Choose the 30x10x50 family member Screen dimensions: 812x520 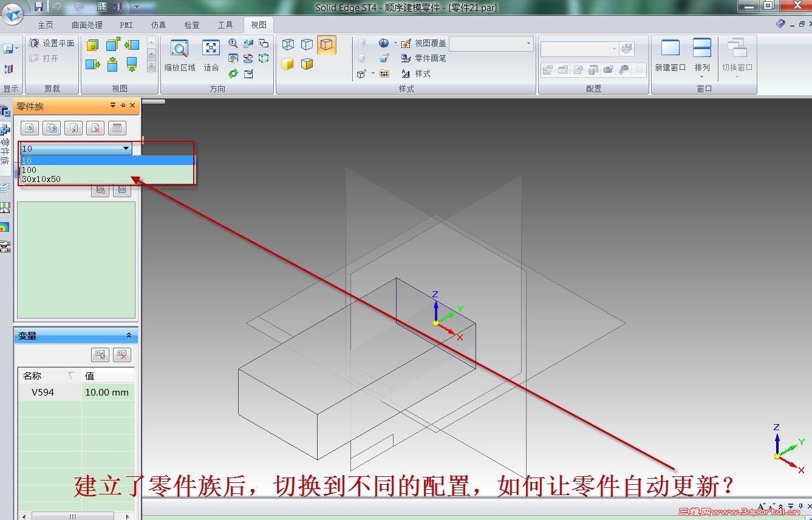coord(107,179)
